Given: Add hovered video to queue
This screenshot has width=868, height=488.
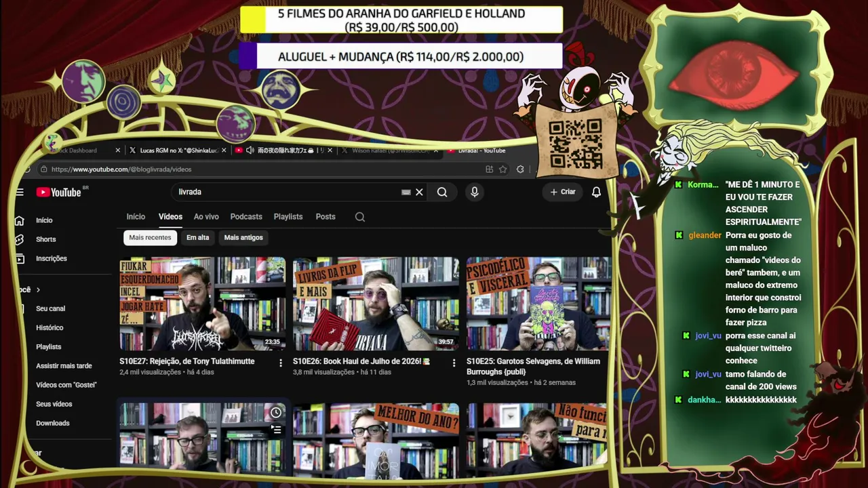Looking at the screenshot, I should (276, 429).
